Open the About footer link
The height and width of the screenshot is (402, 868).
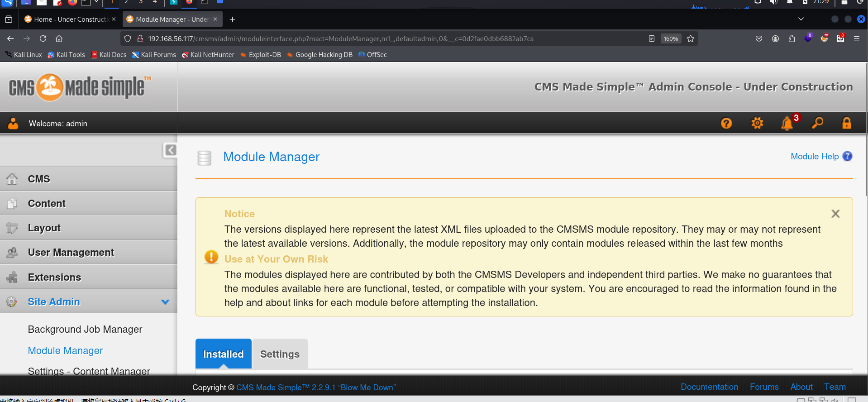pyautogui.click(x=801, y=387)
